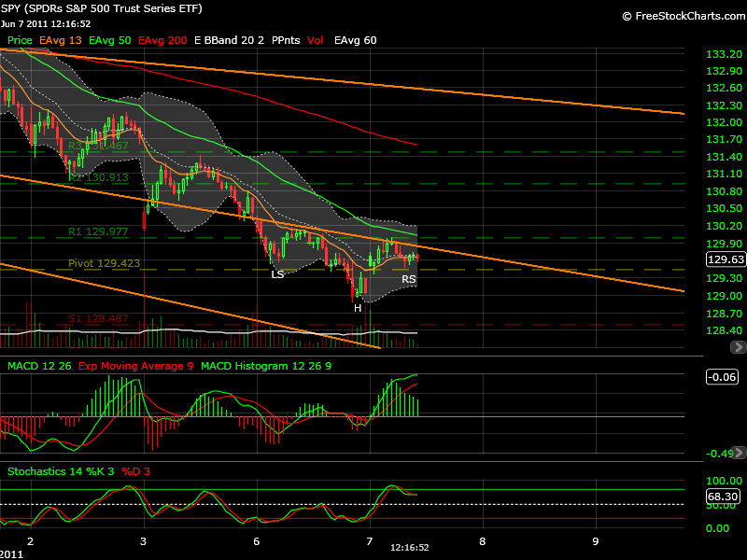Select the Vol volume legend label
Image resolution: width=747 pixels, height=560 pixels.
(x=316, y=41)
